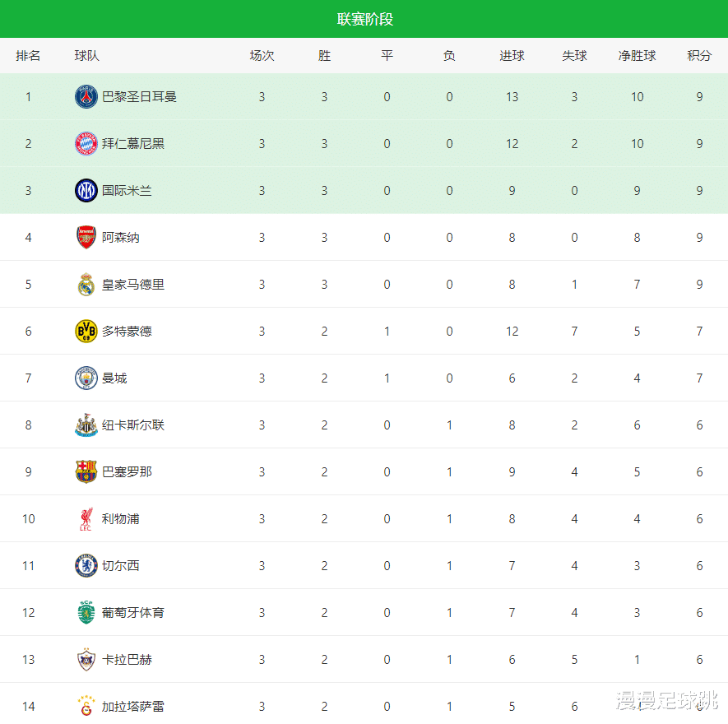The image size is (728, 724).
Task: Click the 进球 column header
Action: pyautogui.click(x=512, y=56)
